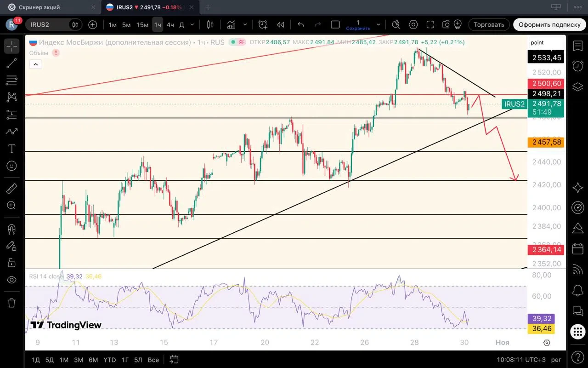Create a new price alert
Image resolution: width=588 pixels, height=368 pixels.
pos(263,25)
